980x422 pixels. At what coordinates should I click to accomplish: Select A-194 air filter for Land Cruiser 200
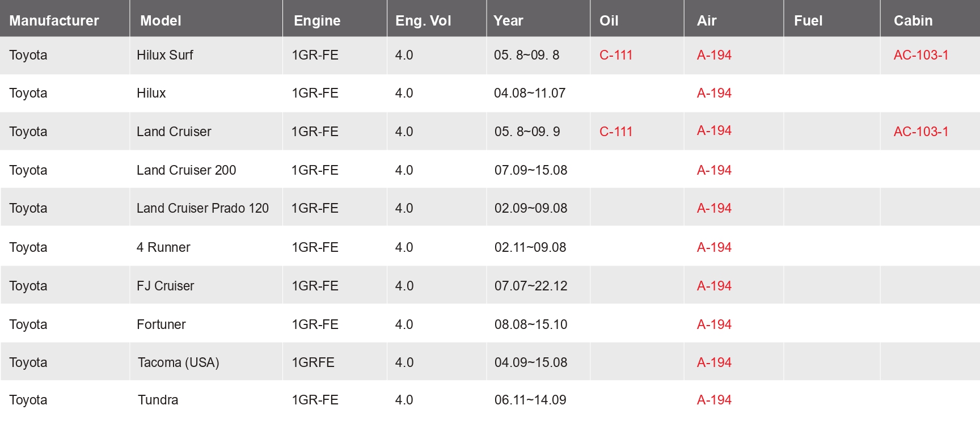[x=714, y=170]
